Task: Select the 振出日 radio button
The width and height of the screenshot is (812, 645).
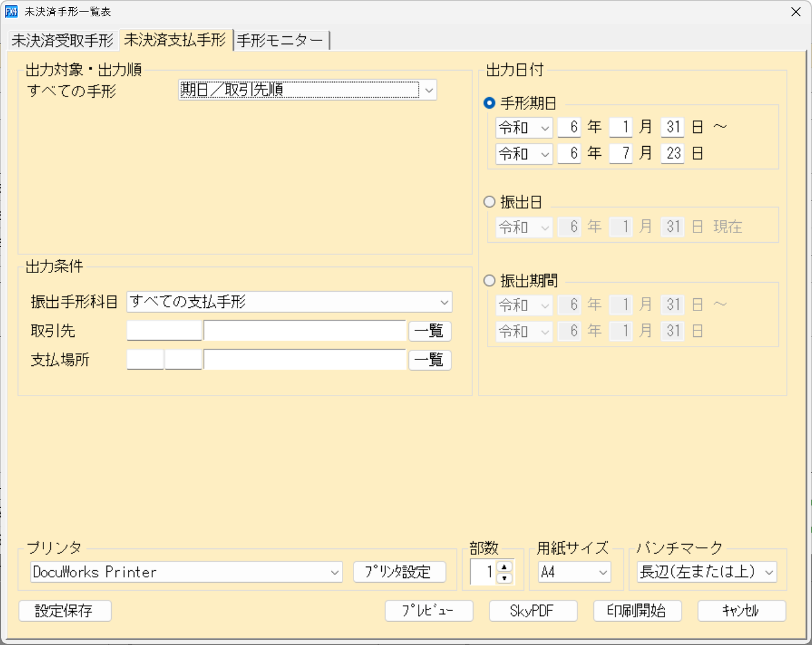Action: pyautogui.click(x=489, y=202)
